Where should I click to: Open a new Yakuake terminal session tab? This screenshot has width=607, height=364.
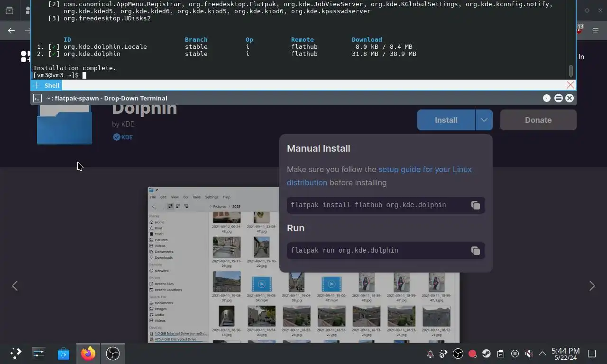pyautogui.click(x=37, y=85)
